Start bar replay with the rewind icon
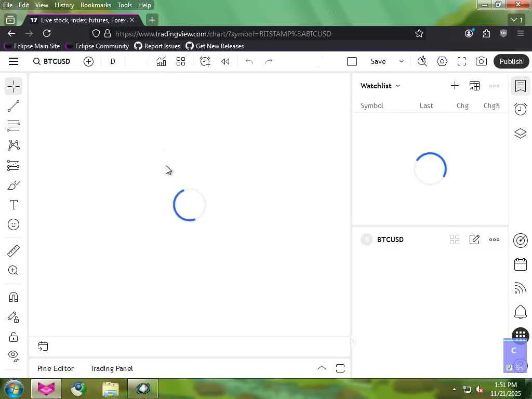The height and width of the screenshot is (399, 532). point(225,61)
